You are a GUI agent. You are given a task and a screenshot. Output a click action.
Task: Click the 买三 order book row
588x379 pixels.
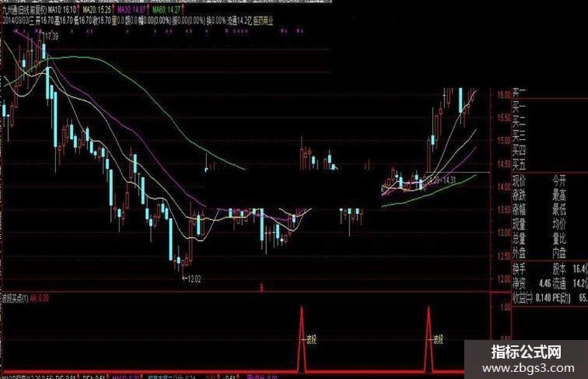pyautogui.click(x=520, y=136)
